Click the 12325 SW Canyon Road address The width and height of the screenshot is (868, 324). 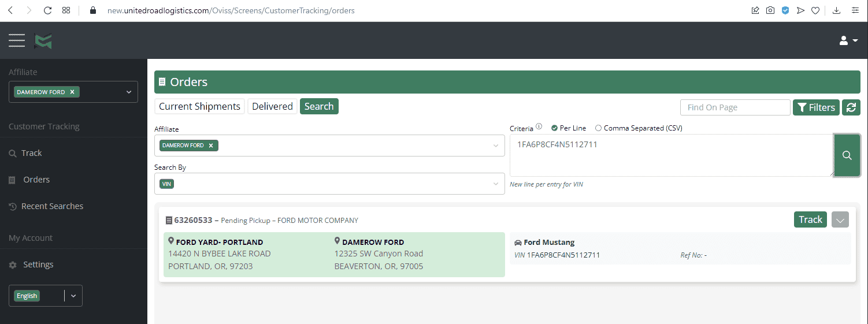[x=379, y=254]
